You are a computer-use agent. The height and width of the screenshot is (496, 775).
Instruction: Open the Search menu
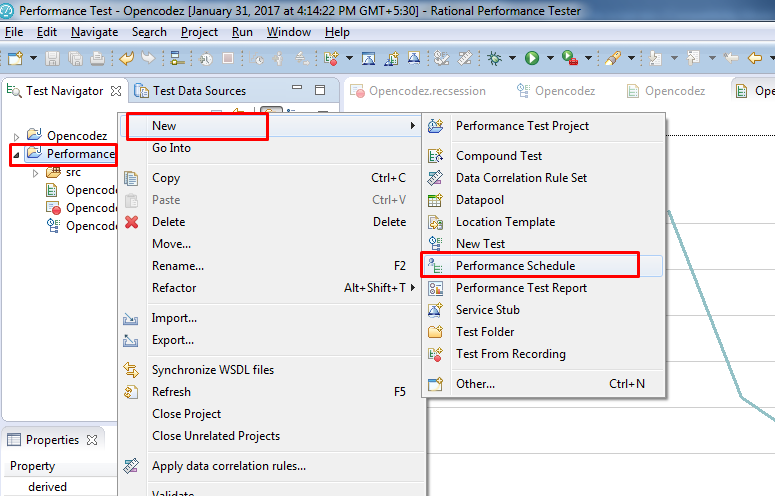[x=149, y=32]
